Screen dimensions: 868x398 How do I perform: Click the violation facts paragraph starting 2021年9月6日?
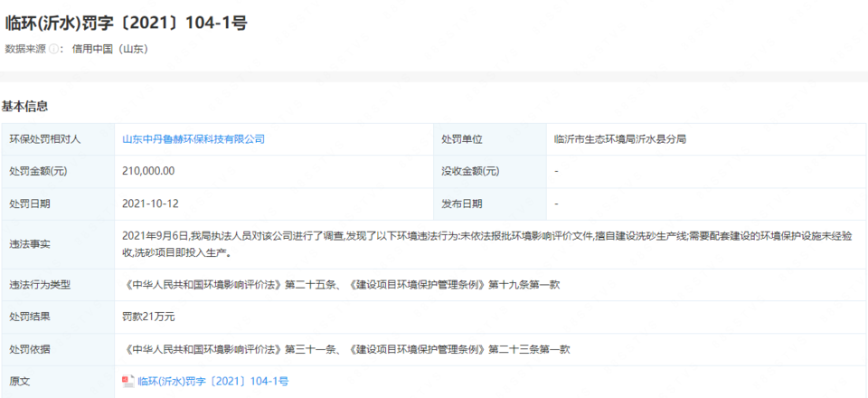[x=487, y=244]
